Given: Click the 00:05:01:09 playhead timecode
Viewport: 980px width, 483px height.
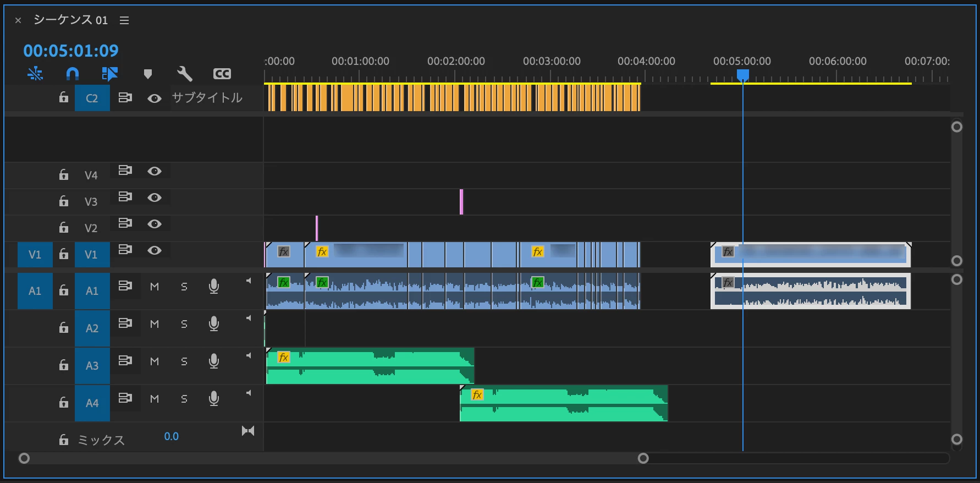Looking at the screenshot, I should [71, 51].
